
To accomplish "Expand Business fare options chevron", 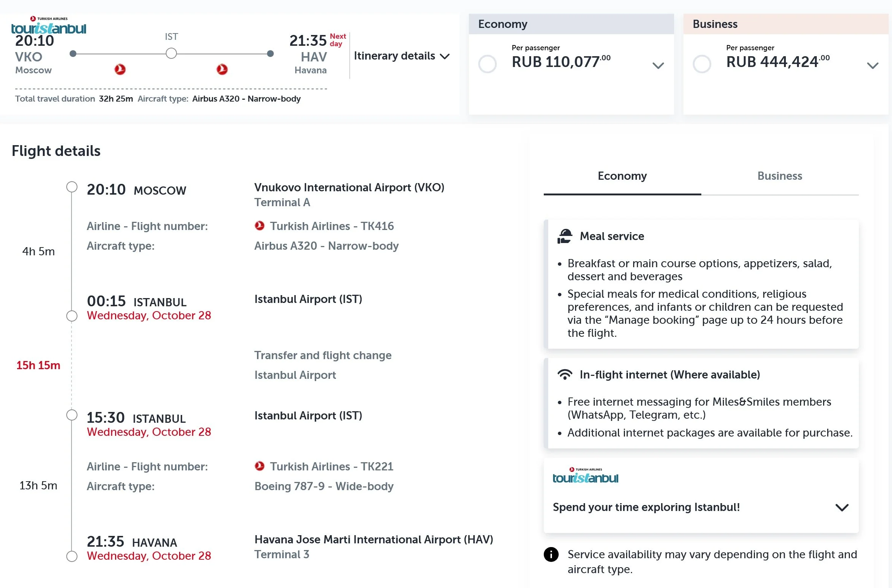I will (873, 65).
